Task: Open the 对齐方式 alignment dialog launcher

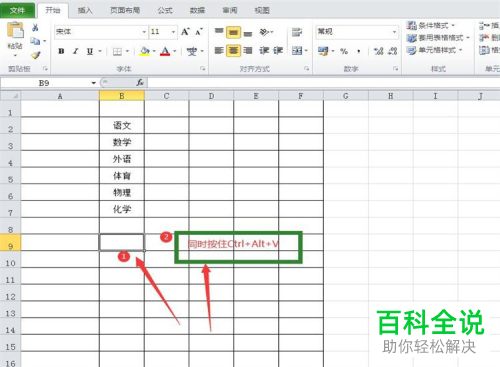Action: click(306, 69)
